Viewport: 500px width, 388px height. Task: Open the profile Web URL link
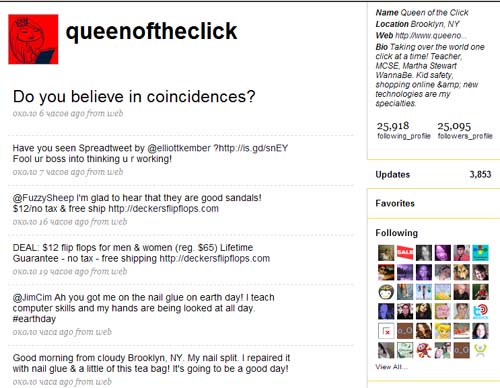pyautogui.click(x=431, y=35)
